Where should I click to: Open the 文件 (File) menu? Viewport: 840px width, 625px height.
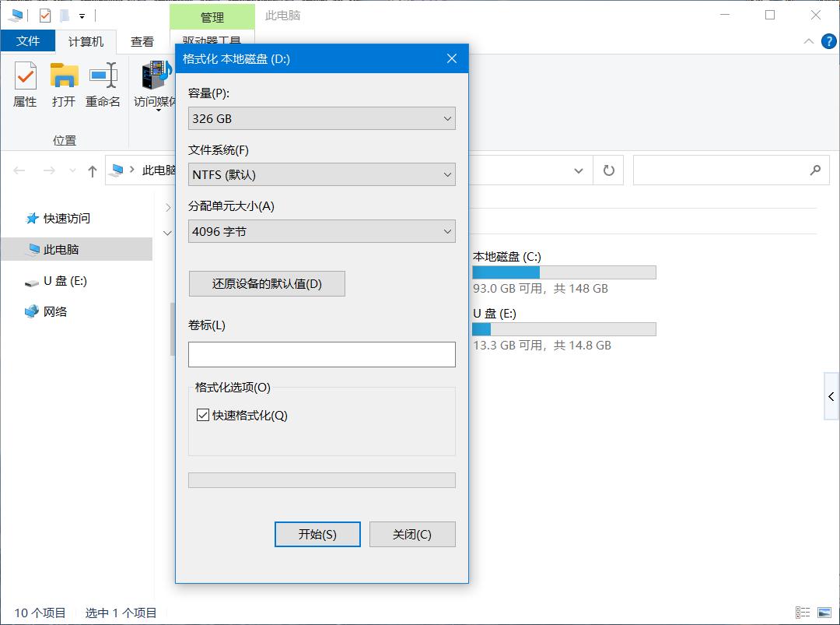click(x=28, y=41)
